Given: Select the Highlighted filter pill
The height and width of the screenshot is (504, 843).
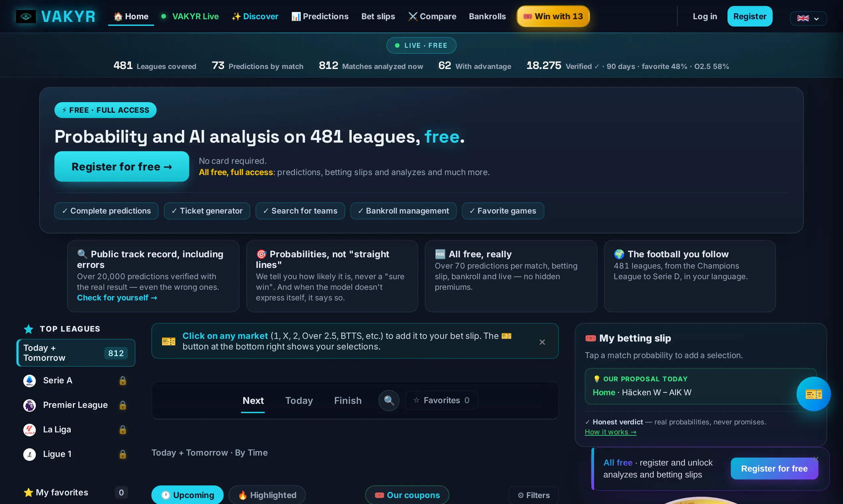Looking at the screenshot, I should [267, 495].
